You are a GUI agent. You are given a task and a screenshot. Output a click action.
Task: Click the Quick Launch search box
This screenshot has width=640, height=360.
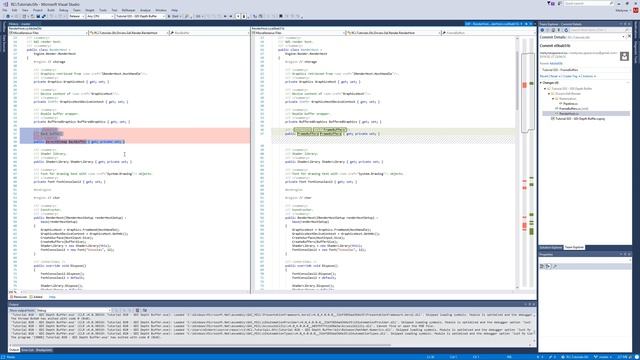tap(588, 3)
